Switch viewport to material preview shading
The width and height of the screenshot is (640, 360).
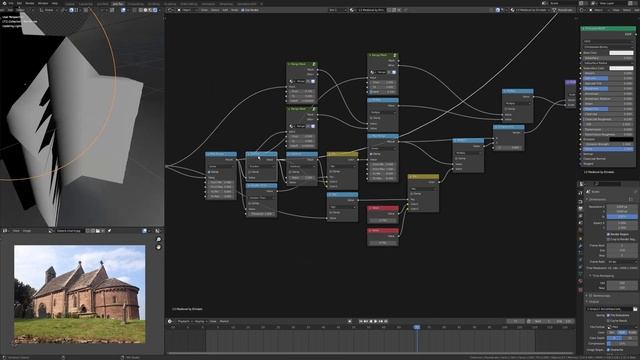tap(150, 10)
